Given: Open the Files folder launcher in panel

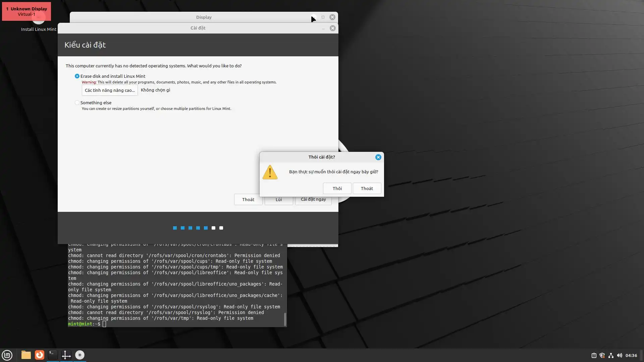Looking at the screenshot, I should click(x=26, y=355).
